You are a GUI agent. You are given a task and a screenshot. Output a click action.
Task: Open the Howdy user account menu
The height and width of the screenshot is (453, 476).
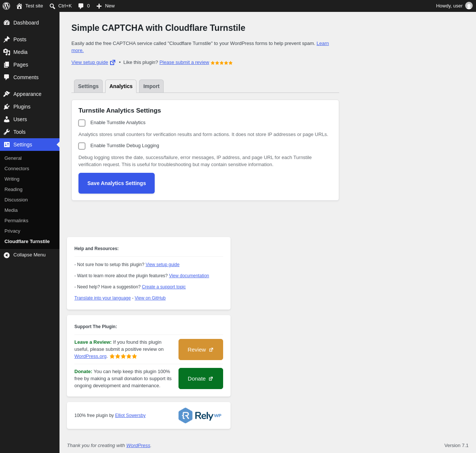tap(454, 6)
